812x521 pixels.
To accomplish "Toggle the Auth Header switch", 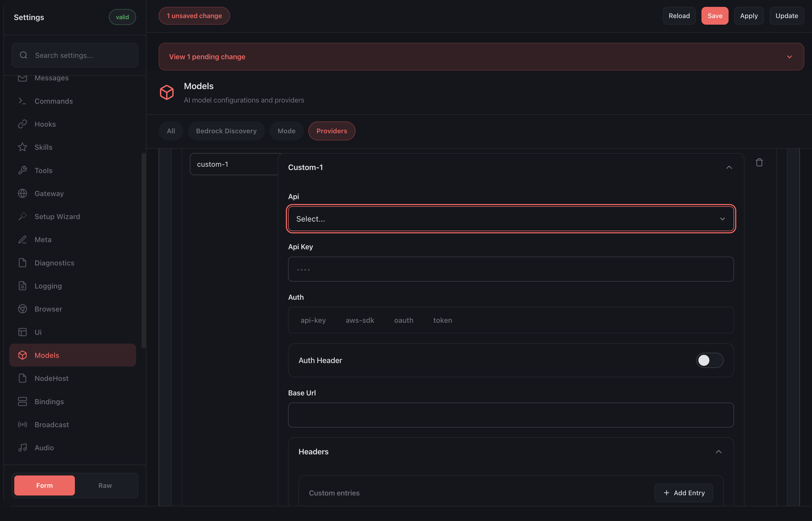I will coord(709,360).
